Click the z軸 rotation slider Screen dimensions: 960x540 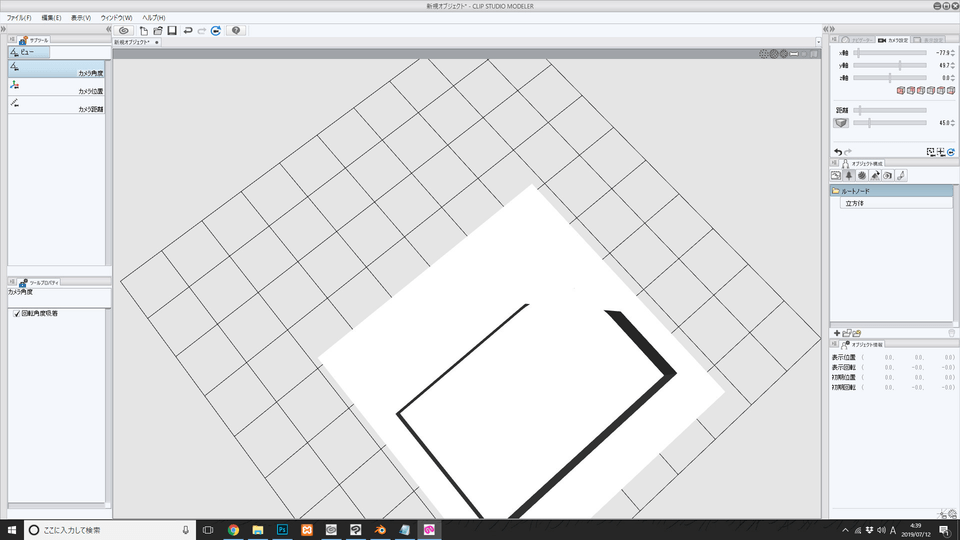(x=889, y=77)
